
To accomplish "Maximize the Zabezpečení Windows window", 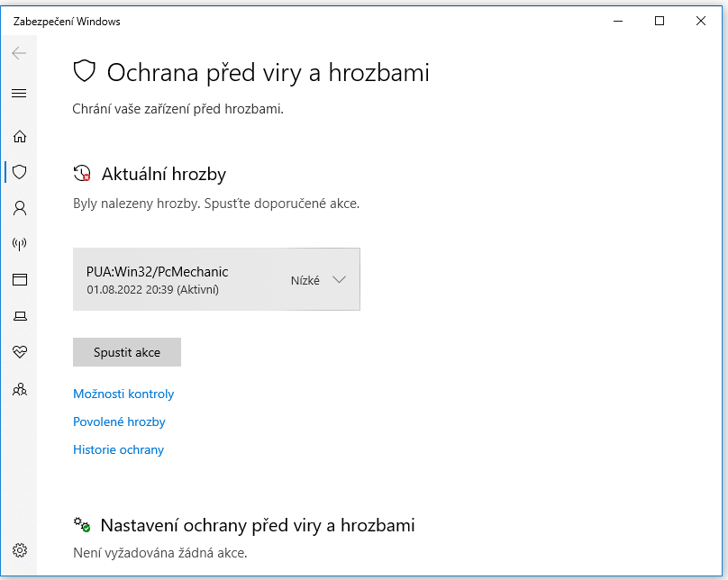I will point(660,21).
